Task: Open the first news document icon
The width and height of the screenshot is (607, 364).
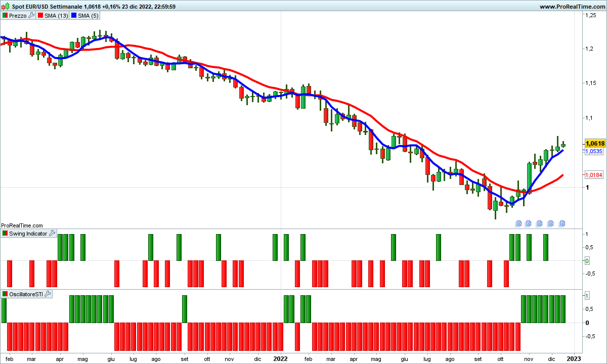Action: [x=518, y=223]
